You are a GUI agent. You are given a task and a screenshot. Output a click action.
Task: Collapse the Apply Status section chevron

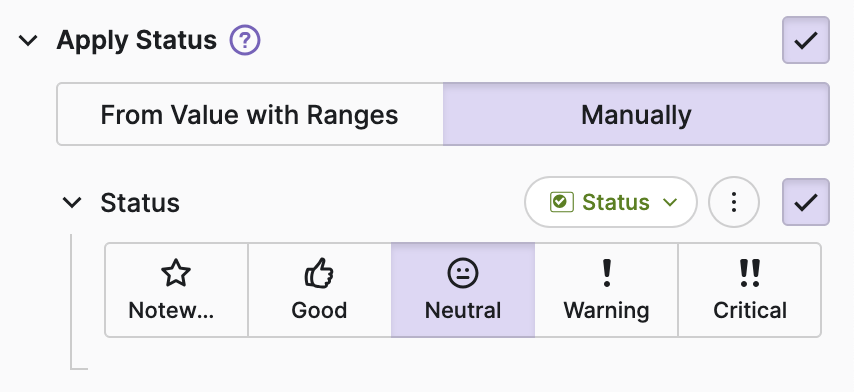coord(28,40)
